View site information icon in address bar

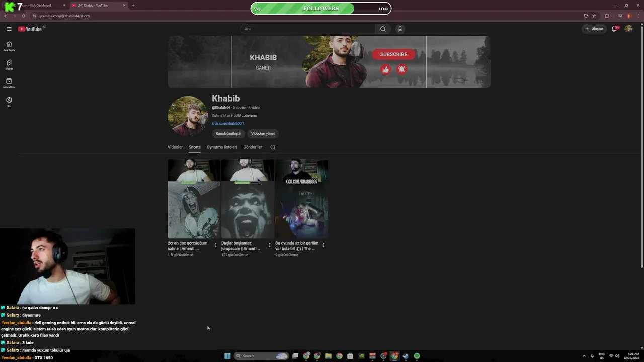point(34,16)
